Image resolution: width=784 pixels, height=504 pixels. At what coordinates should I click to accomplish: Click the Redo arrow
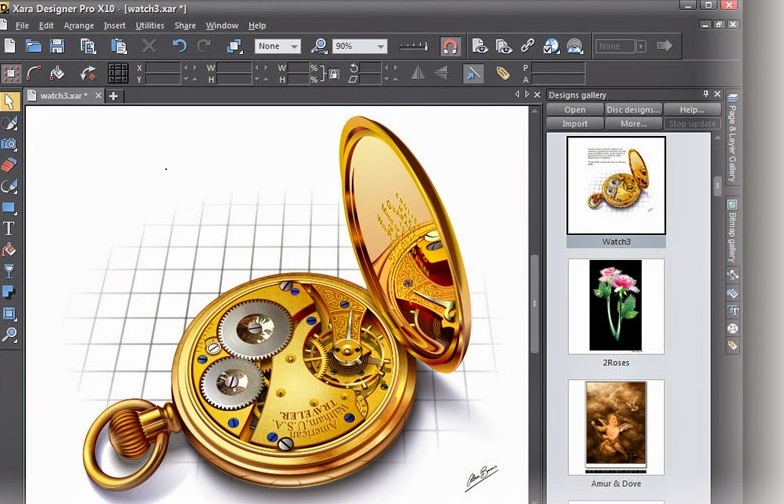pos(204,46)
